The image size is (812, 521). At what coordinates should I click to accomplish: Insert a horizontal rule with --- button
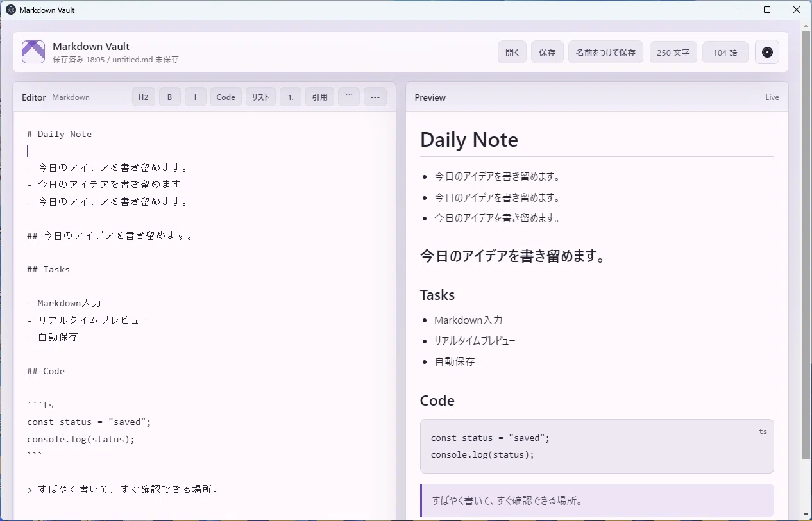point(375,97)
